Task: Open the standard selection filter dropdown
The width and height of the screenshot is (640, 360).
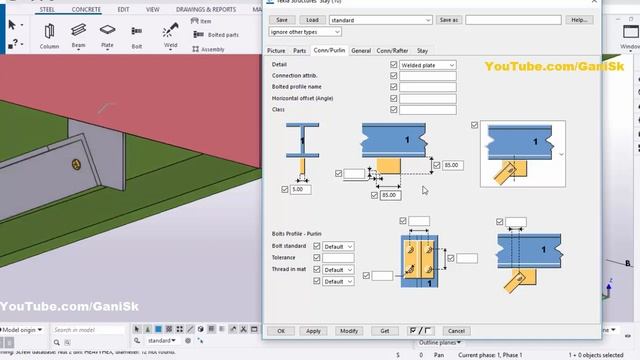Action: [x=162, y=340]
